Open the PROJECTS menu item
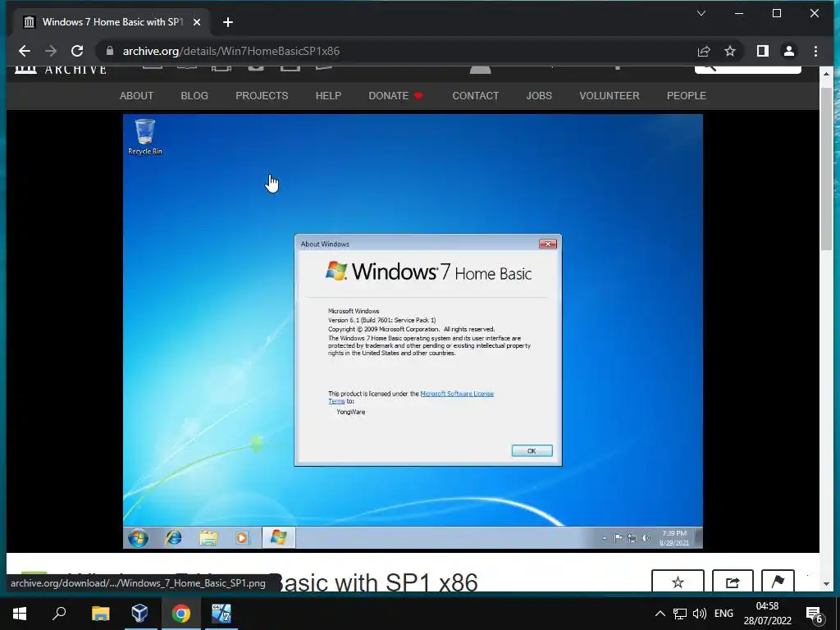Screen dimensions: 840x630 click(262, 96)
